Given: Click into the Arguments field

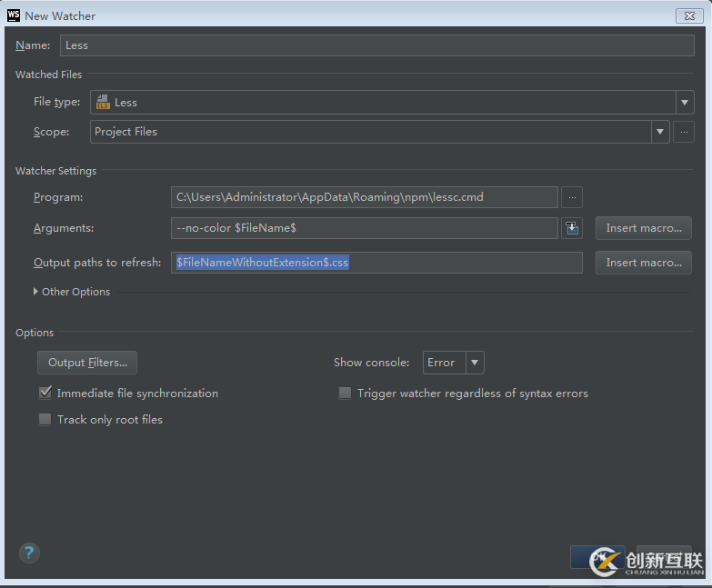Looking at the screenshot, I should click(x=364, y=228).
